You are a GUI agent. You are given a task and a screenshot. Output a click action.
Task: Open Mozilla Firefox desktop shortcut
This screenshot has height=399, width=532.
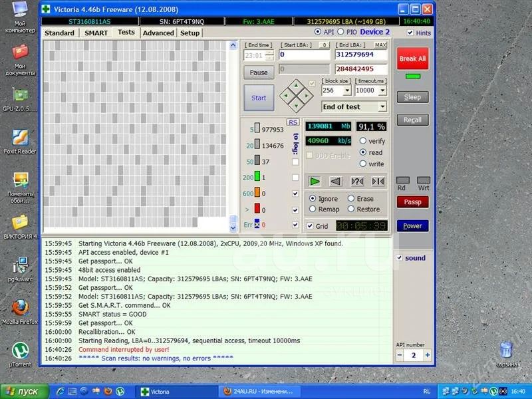click(20, 312)
